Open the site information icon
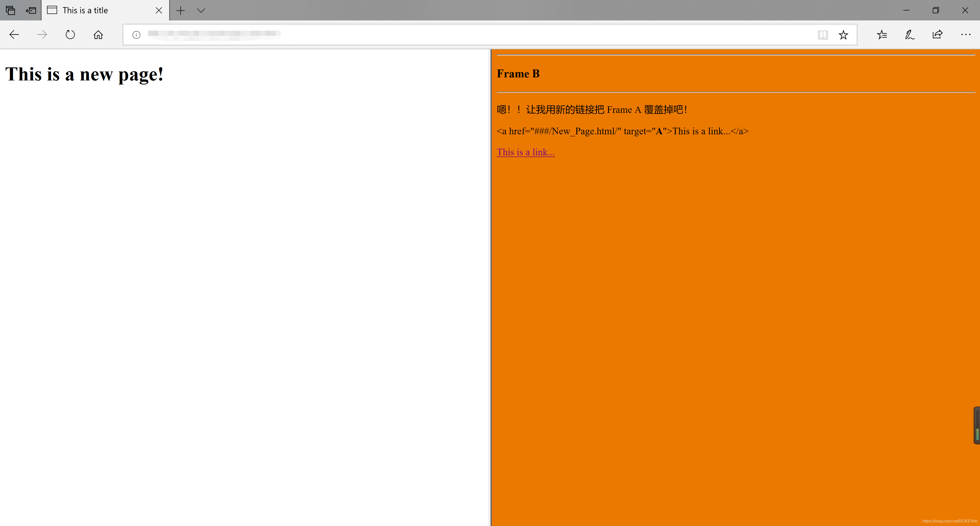This screenshot has width=980, height=526. point(136,35)
